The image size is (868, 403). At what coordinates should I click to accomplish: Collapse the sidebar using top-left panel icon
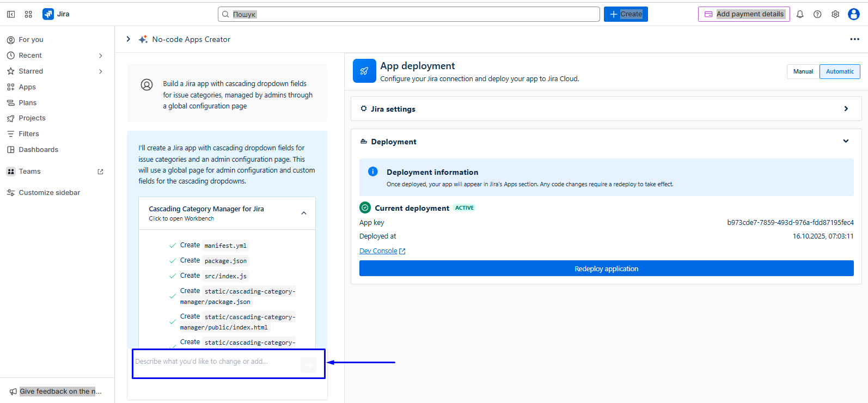tap(11, 14)
